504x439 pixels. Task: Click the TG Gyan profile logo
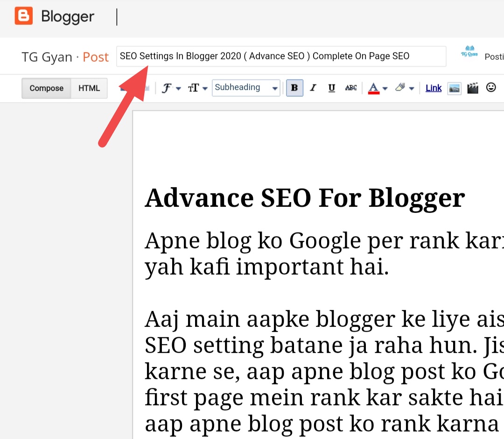pos(469,52)
